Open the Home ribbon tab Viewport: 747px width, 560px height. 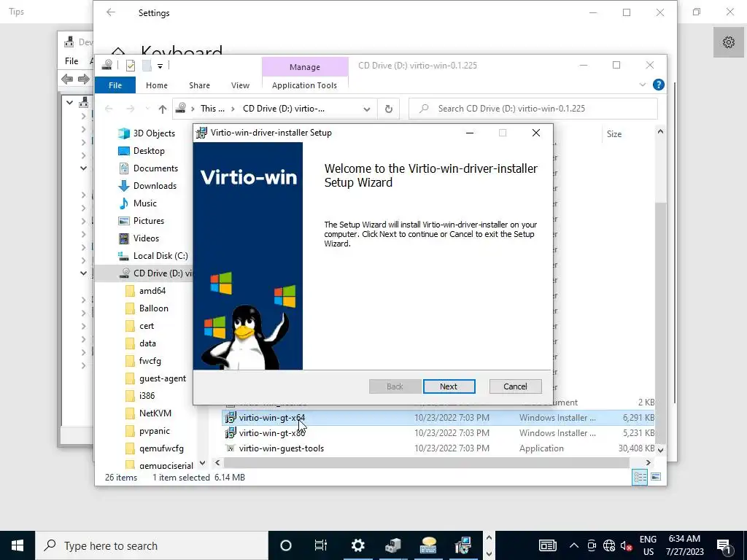157,85
